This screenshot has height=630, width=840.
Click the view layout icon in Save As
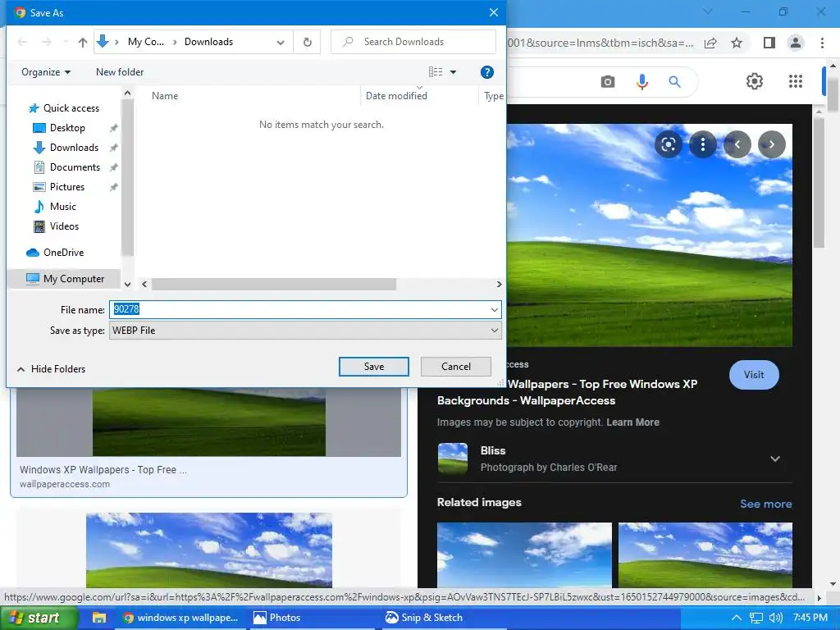coord(436,72)
